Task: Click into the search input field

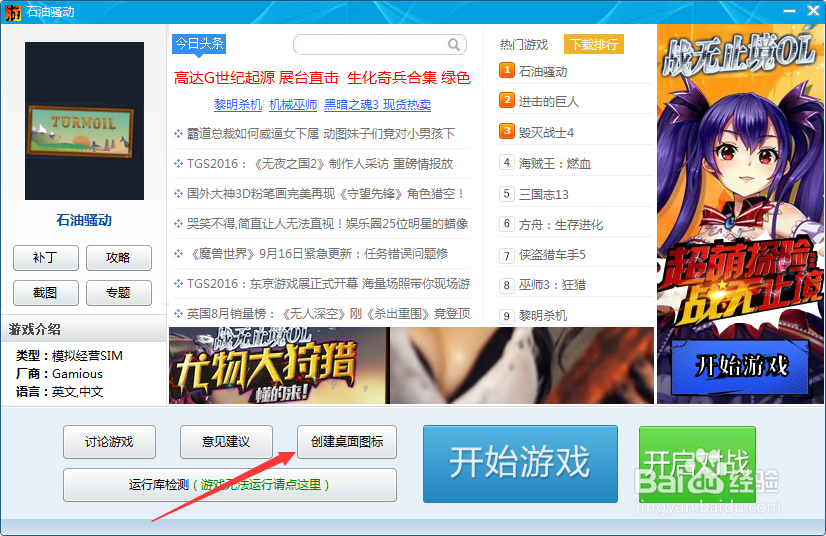Action: tap(380, 45)
